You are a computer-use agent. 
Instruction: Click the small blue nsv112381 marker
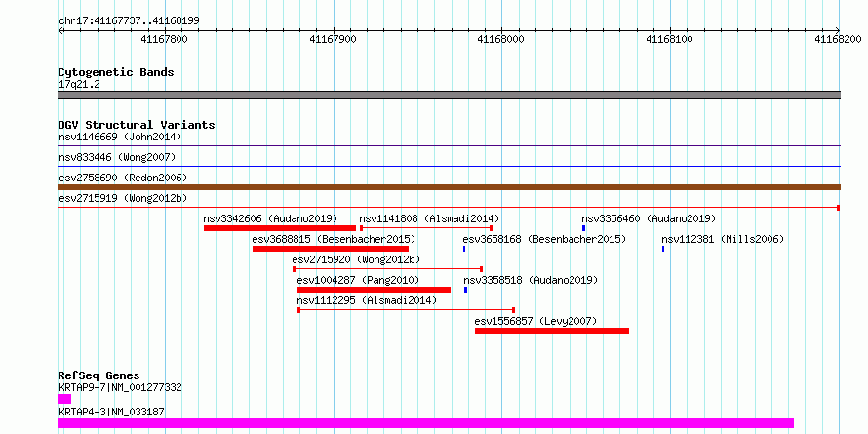pyautogui.click(x=662, y=249)
